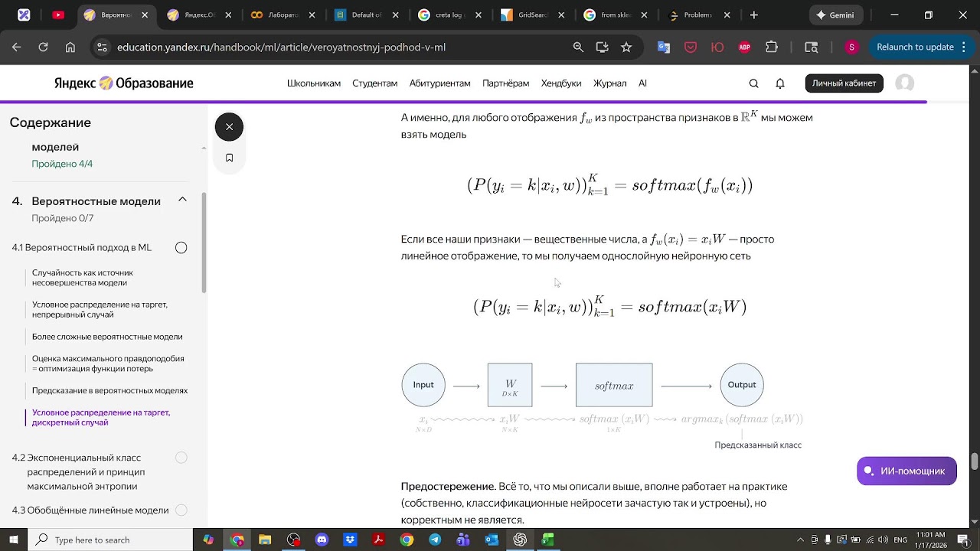Open a new browser tab

(x=754, y=15)
